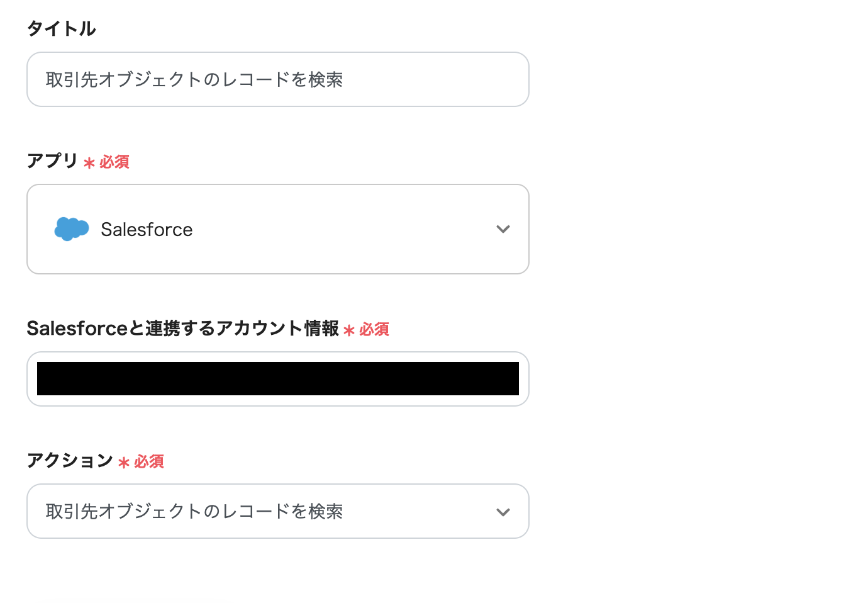
Task: Click the Salesforce cloud logo icon
Action: click(71, 229)
